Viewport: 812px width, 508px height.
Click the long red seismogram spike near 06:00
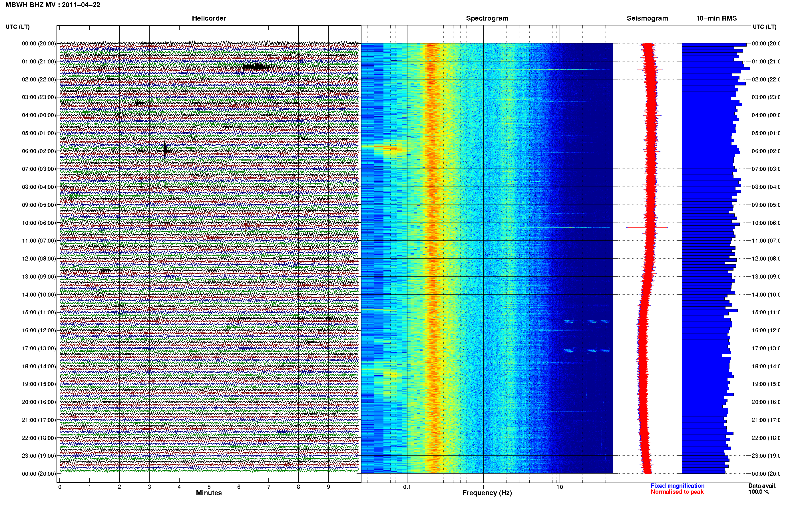(x=652, y=152)
